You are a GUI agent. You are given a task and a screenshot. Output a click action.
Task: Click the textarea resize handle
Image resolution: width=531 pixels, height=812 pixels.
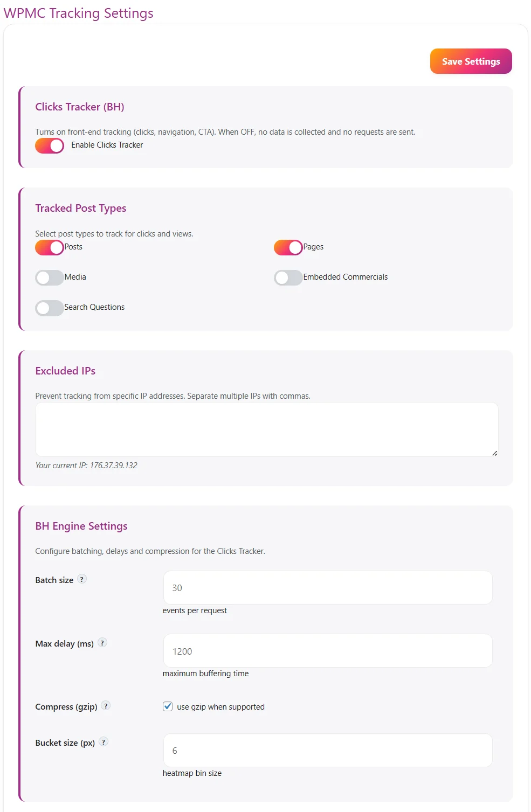(494, 453)
